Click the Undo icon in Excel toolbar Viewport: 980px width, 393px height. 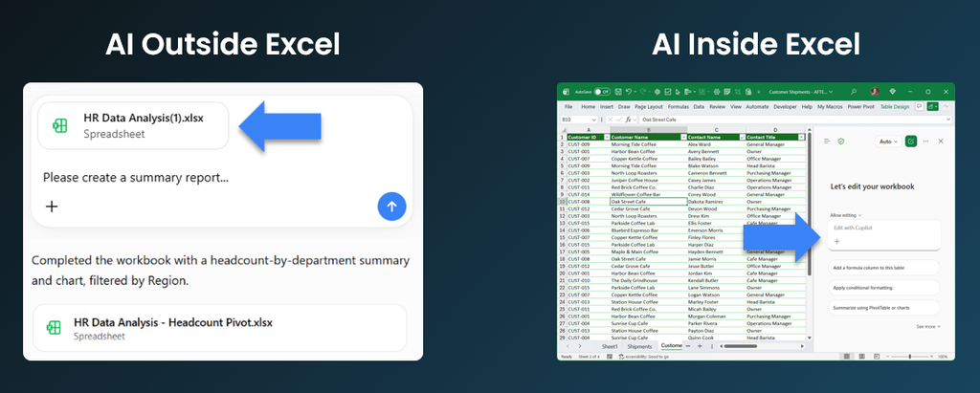[x=629, y=91]
